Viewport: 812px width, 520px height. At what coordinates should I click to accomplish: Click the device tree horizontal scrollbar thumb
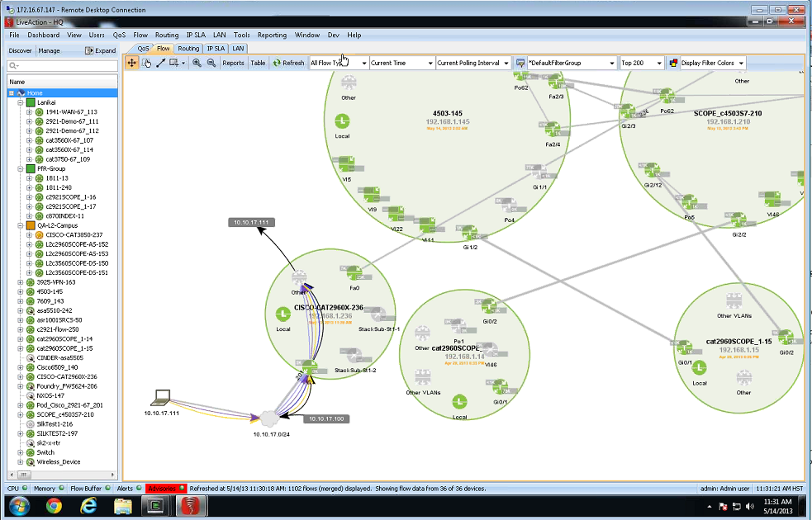tap(24, 475)
